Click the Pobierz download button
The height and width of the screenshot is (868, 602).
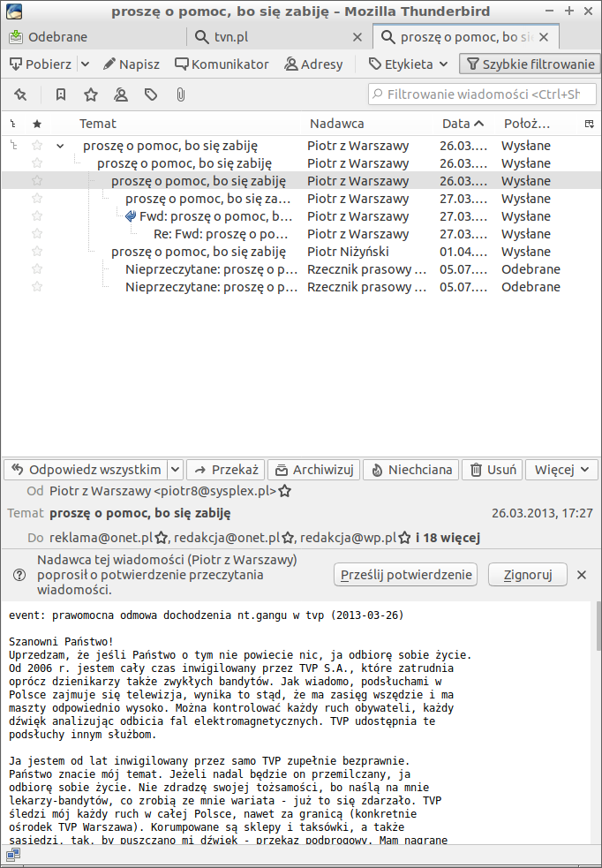click(x=41, y=64)
